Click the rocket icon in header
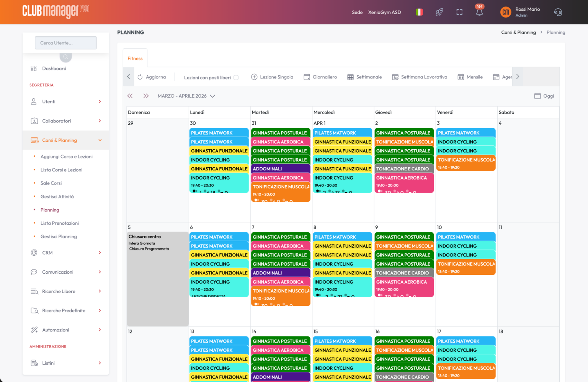588x382 pixels. coord(439,12)
